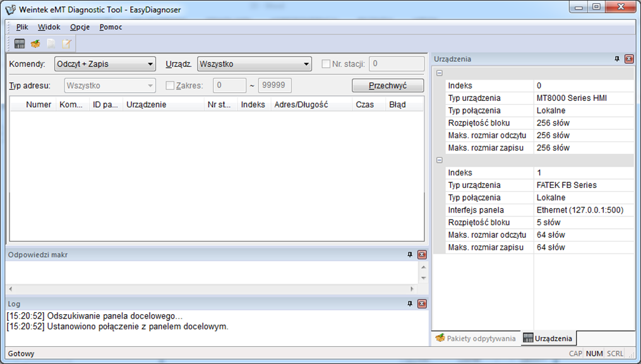Open the Widok menu

tap(49, 27)
